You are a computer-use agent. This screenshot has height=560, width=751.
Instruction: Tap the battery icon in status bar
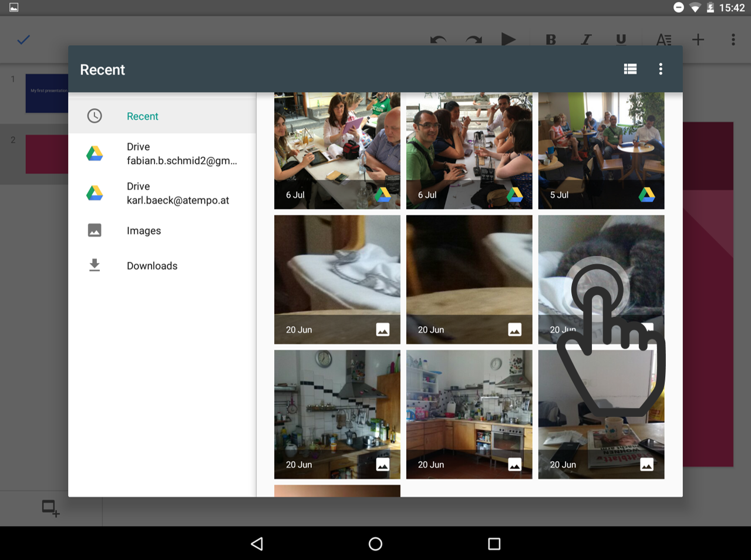pyautogui.click(x=710, y=8)
